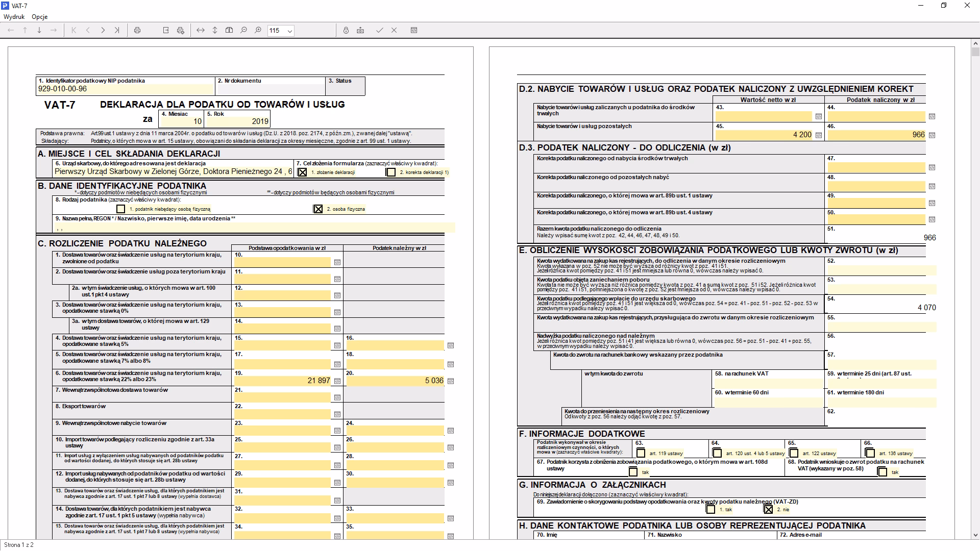Image resolution: width=980 pixels, height=551 pixels.
Task: Click the fit-to-width horizontal arrows icon
Action: pyautogui.click(x=201, y=31)
